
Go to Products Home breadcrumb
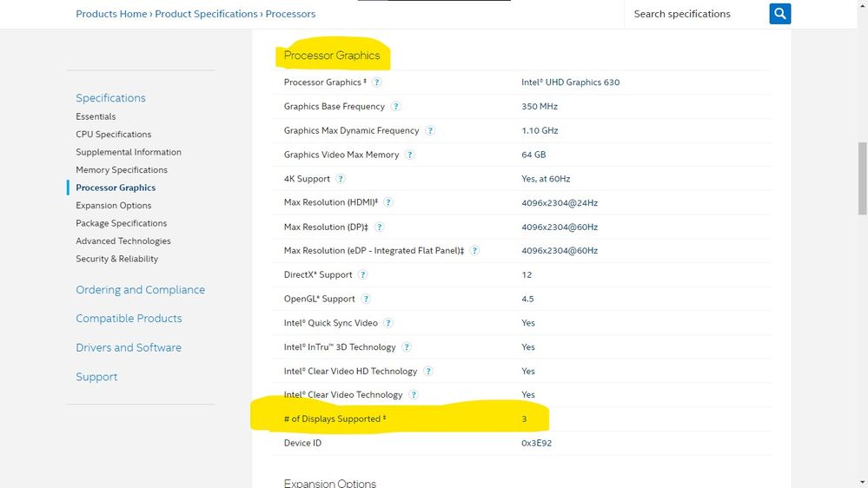click(x=111, y=14)
